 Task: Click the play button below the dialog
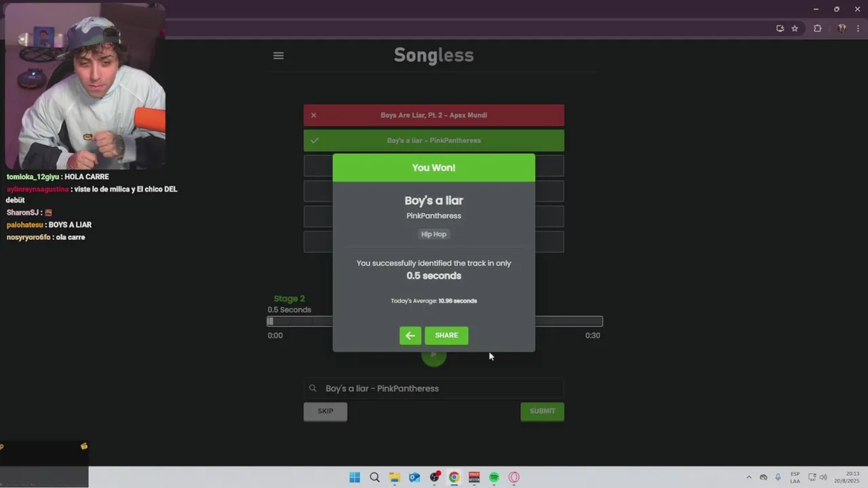[x=434, y=357]
